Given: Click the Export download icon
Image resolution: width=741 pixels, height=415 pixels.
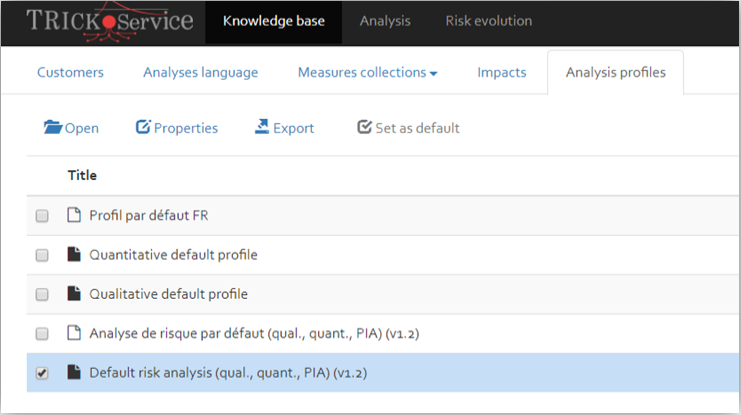Looking at the screenshot, I should [x=262, y=127].
